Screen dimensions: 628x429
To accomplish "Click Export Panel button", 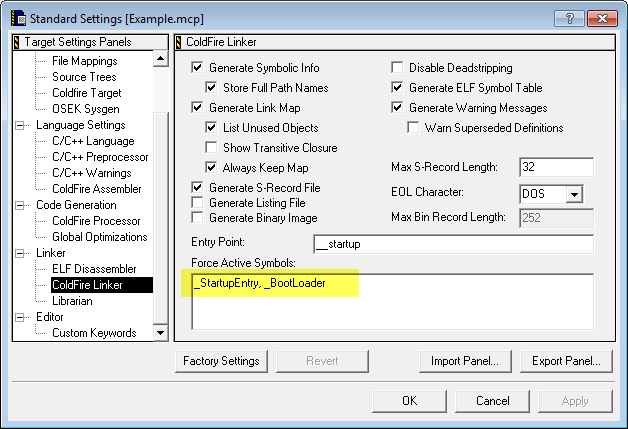I will tap(566, 361).
